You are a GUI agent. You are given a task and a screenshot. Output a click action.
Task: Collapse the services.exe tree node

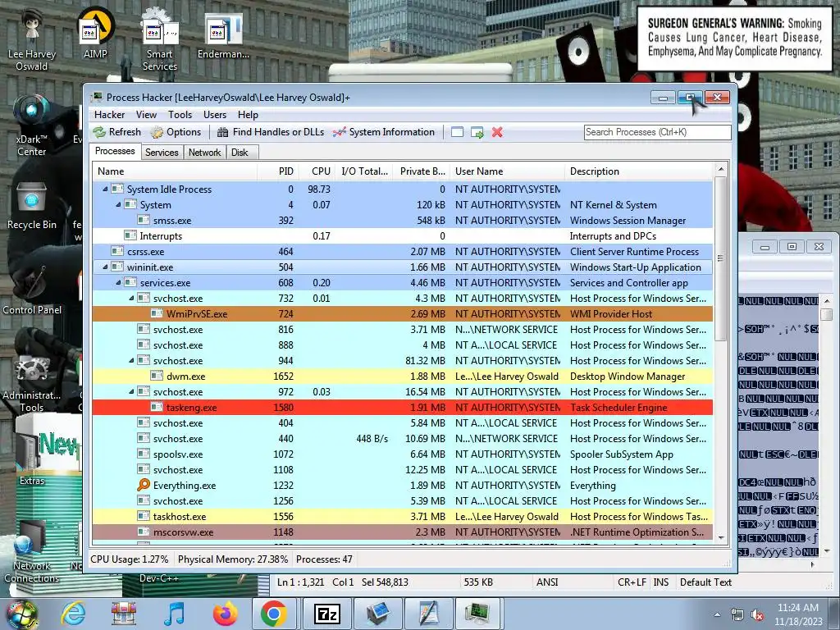pos(118,282)
